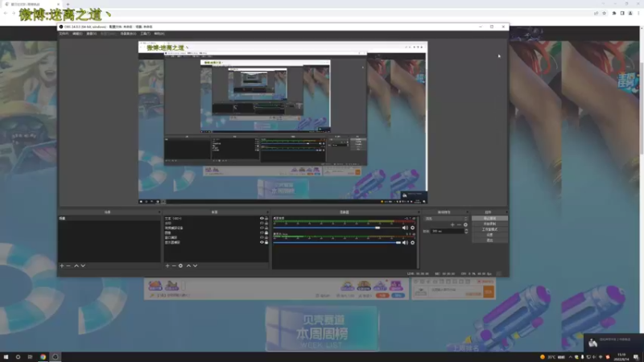Lock the 视频捕获设备 source
644x362 pixels.
click(x=266, y=228)
